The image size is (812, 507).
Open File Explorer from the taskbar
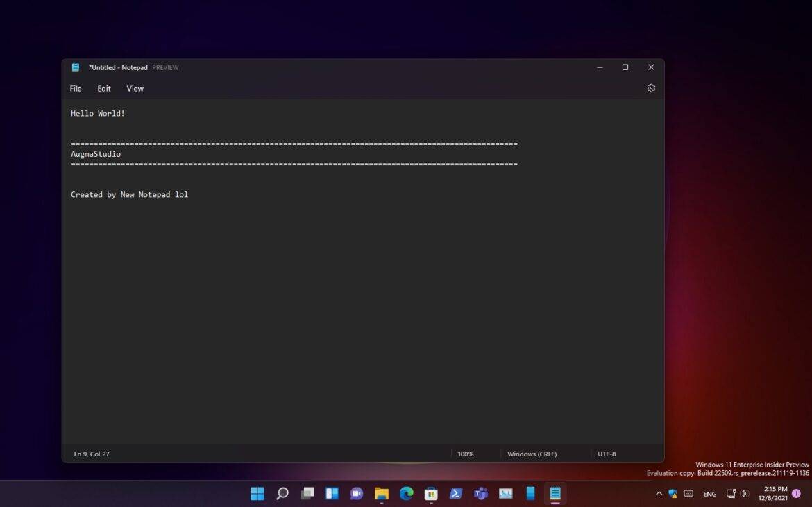click(x=381, y=493)
